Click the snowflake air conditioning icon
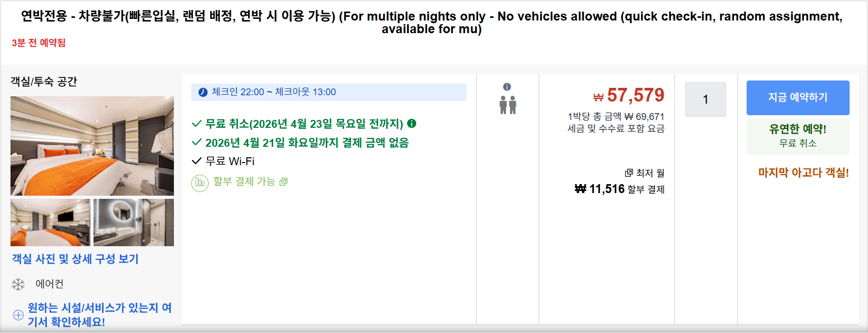This screenshot has width=868, height=333. click(17, 284)
